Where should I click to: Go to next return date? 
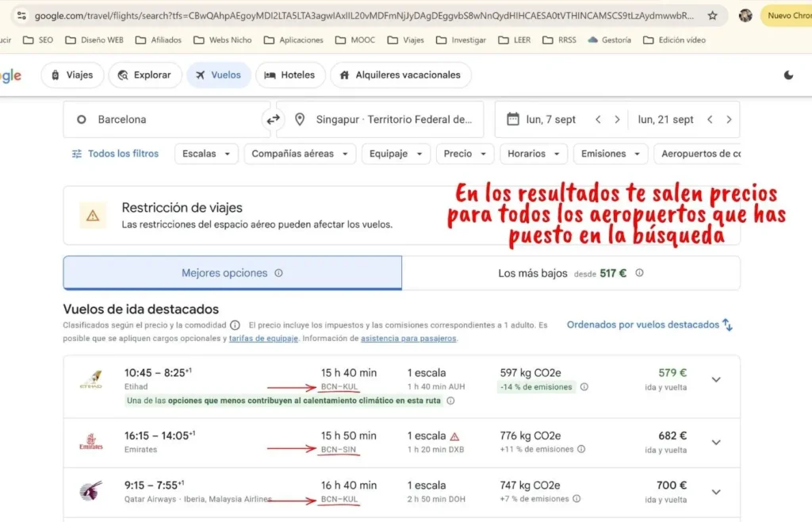[x=729, y=120]
